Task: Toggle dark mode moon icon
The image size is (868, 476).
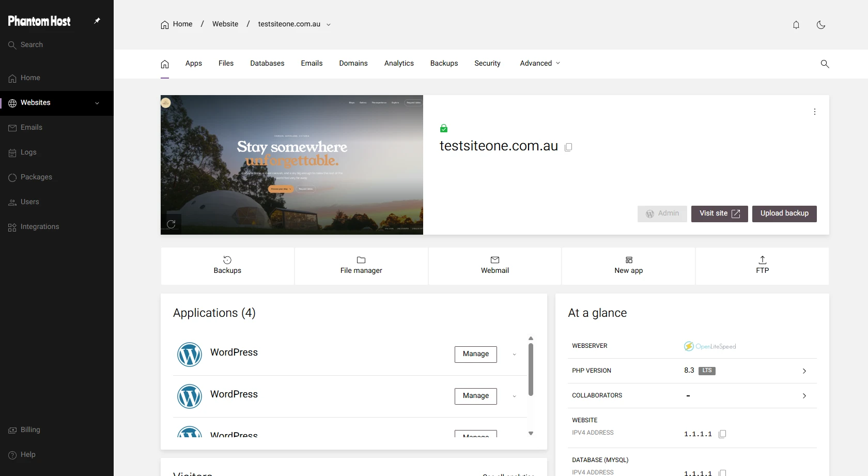Action: [x=821, y=25]
